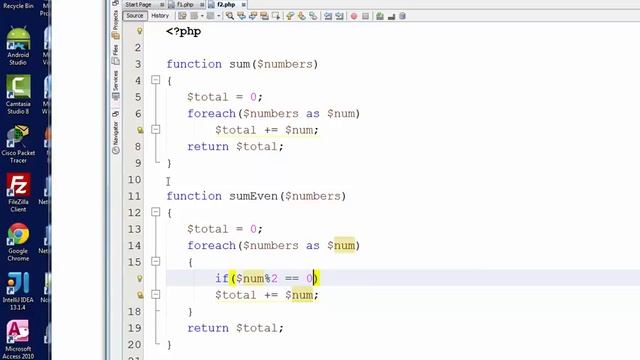Open the Forward navigation dropdown arrow

219,16
